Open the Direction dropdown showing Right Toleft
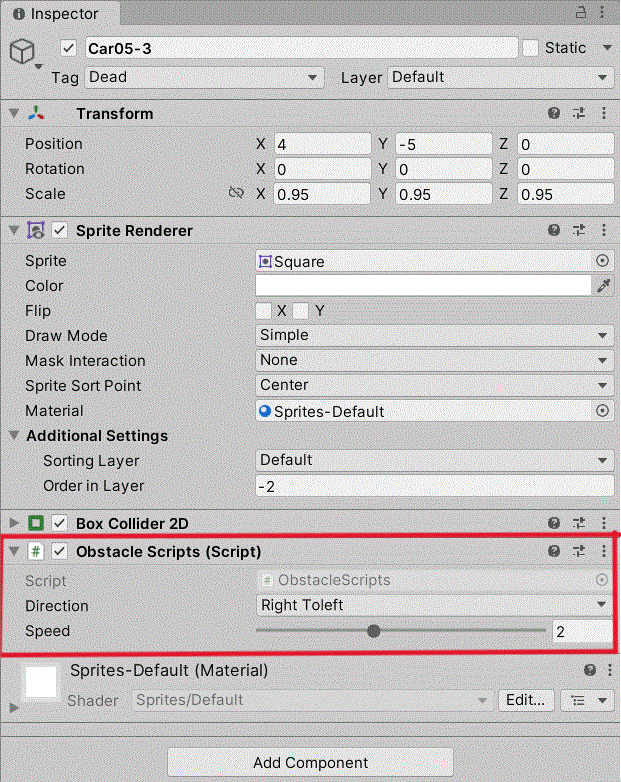 pos(434,605)
